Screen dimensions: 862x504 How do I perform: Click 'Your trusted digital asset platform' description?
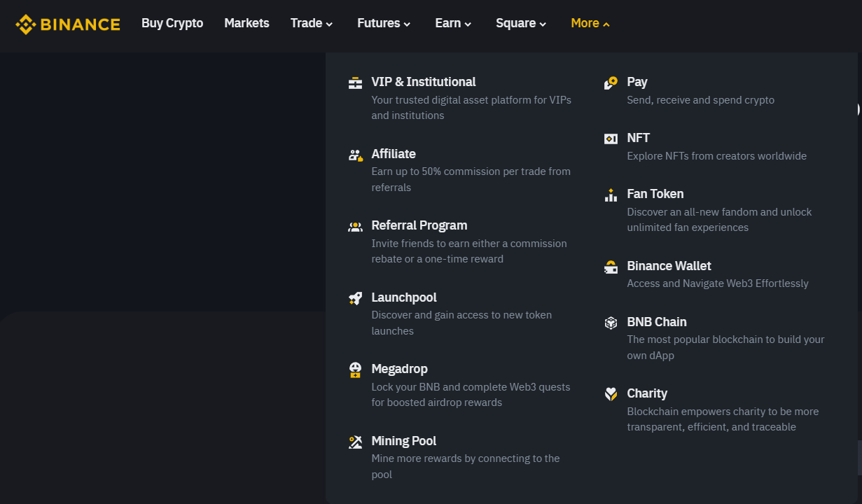[471, 108]
